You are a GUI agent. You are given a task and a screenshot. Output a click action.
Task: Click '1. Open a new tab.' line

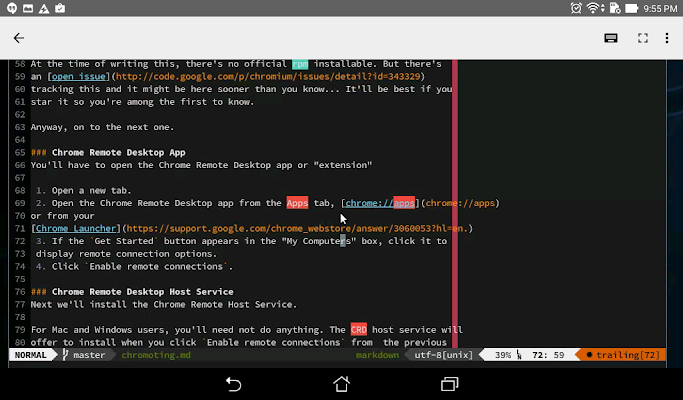[x=84, y=190]
